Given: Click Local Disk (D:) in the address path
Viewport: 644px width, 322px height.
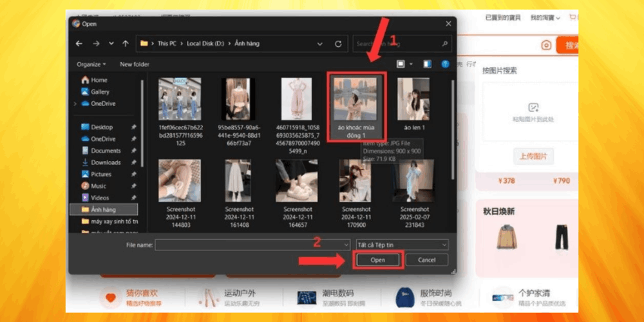Looking at the screenshot, I should point(205,44).
